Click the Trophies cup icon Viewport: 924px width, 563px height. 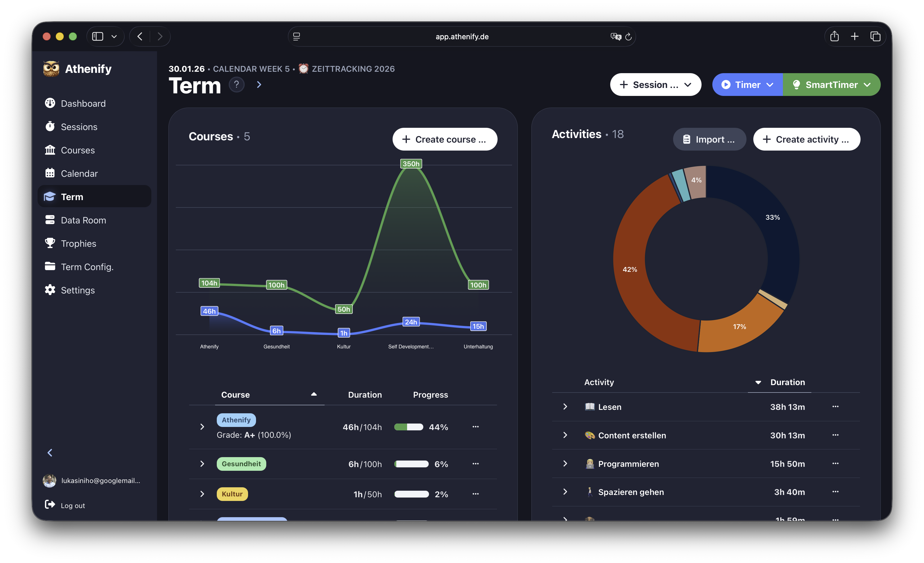click(x=50, y=243)
